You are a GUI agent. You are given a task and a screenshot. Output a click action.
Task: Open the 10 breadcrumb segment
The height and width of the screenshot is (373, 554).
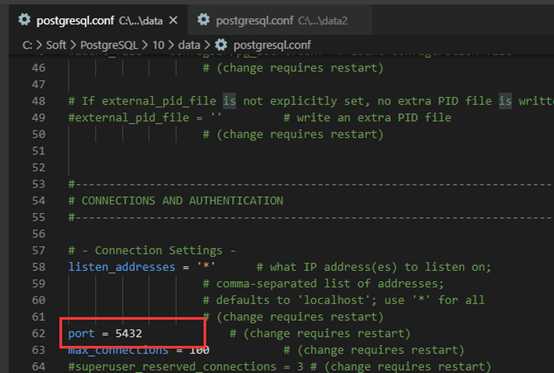158,45
